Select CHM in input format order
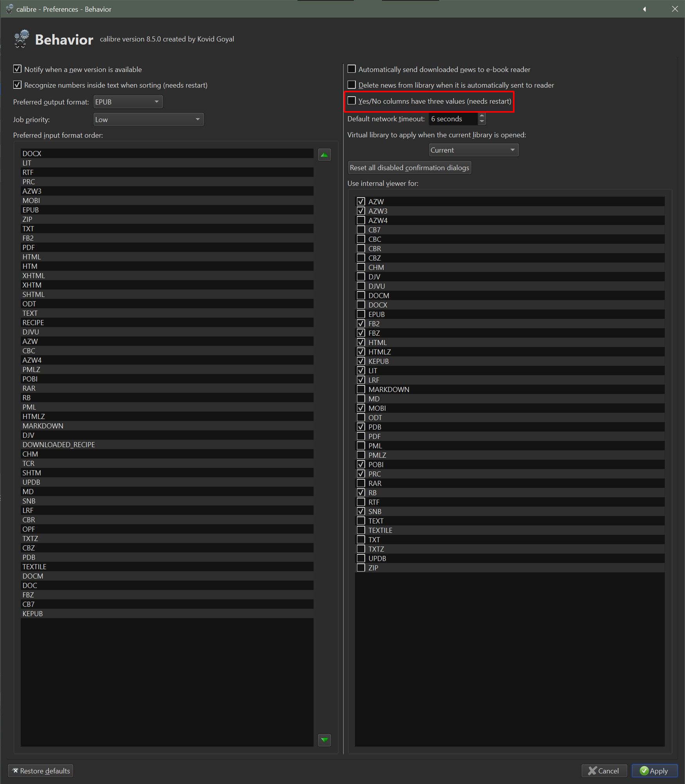 coord(167,454)
